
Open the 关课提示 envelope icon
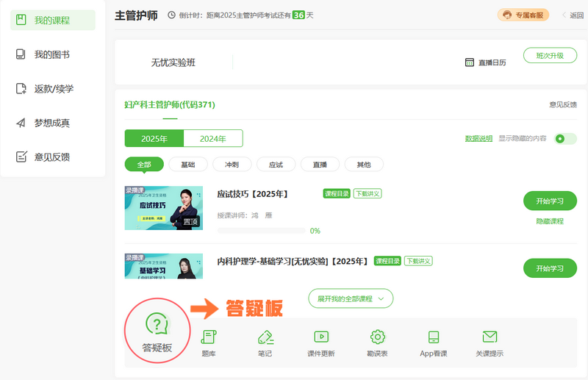(x=490, y=337)
